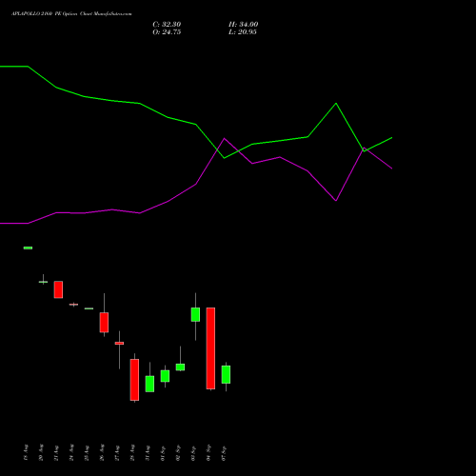Select the 28 Aug date label
Viewport: 476px width, 476px height.
click(x=132, y=452)
